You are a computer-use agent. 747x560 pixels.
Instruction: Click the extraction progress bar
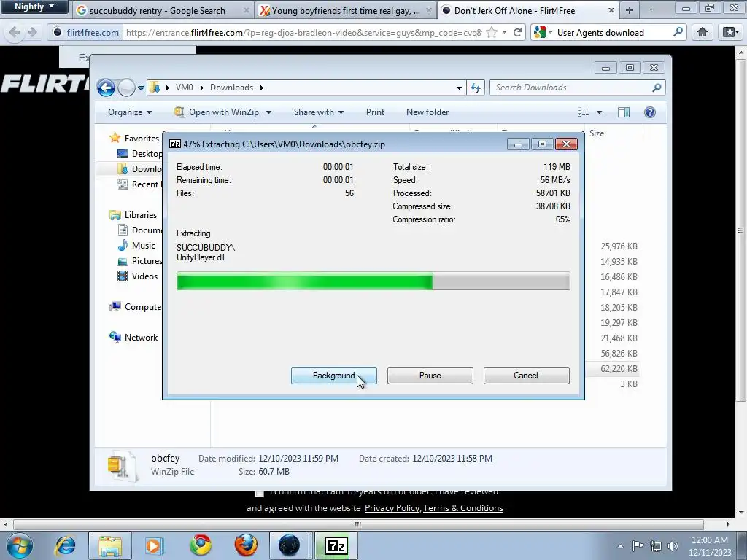(373, 281)
